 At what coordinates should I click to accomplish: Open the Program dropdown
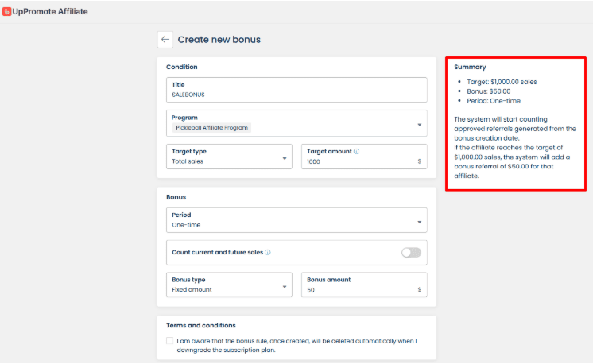pos(419,124)
